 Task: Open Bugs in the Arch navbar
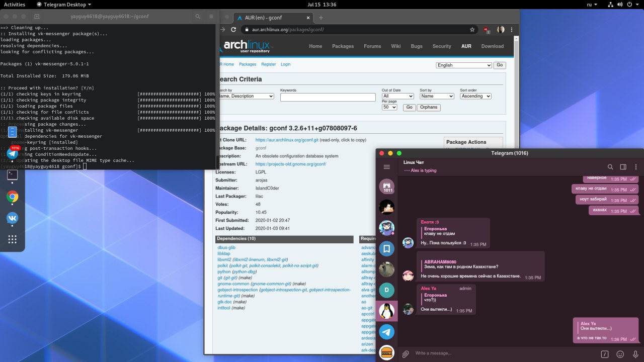point(417,46)
